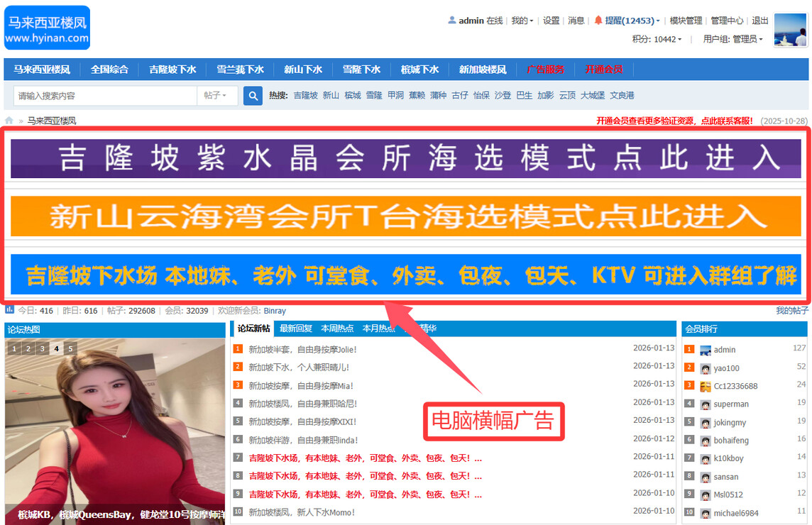Click the blue magnifier search button

253,96
